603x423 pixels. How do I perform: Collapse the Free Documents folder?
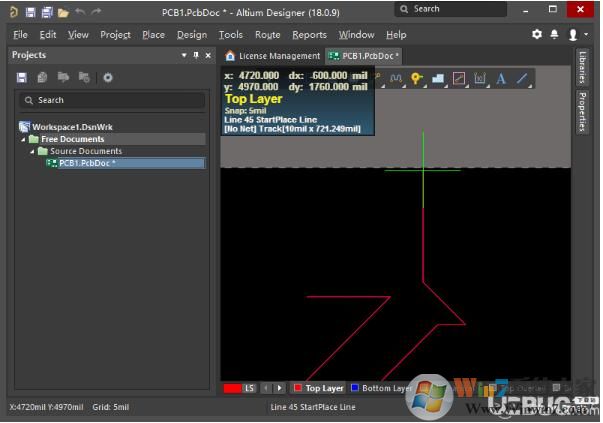pyautogui.click(x=23, y=139)
